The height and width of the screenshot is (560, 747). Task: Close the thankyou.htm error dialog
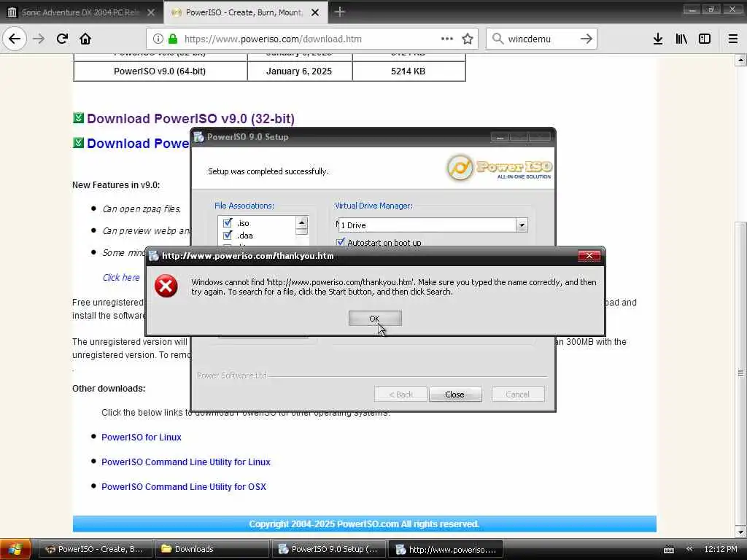[589, 256]
